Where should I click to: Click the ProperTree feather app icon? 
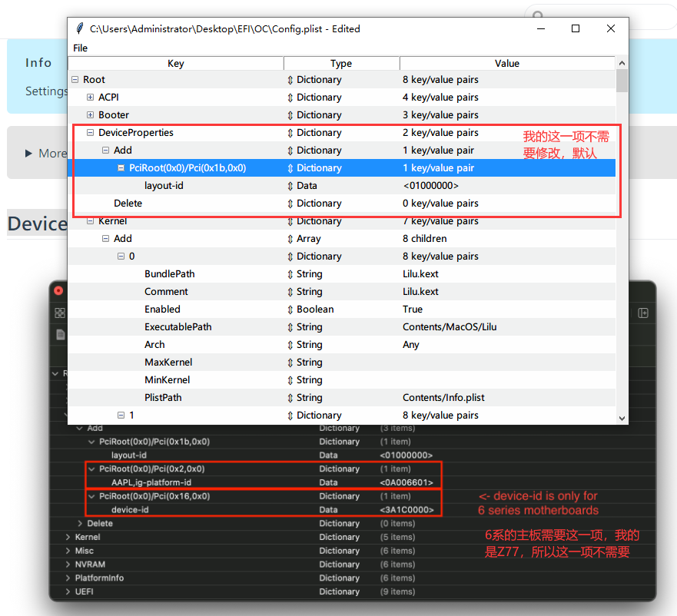(x=79, y=28)
